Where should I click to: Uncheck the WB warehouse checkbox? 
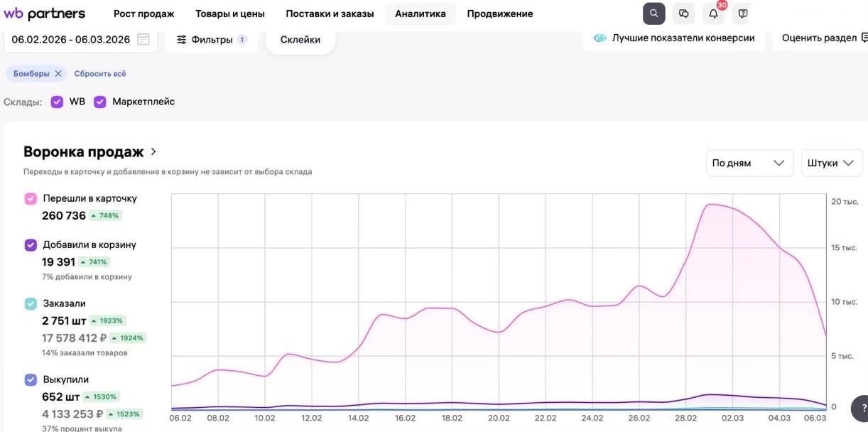[57, 102]
